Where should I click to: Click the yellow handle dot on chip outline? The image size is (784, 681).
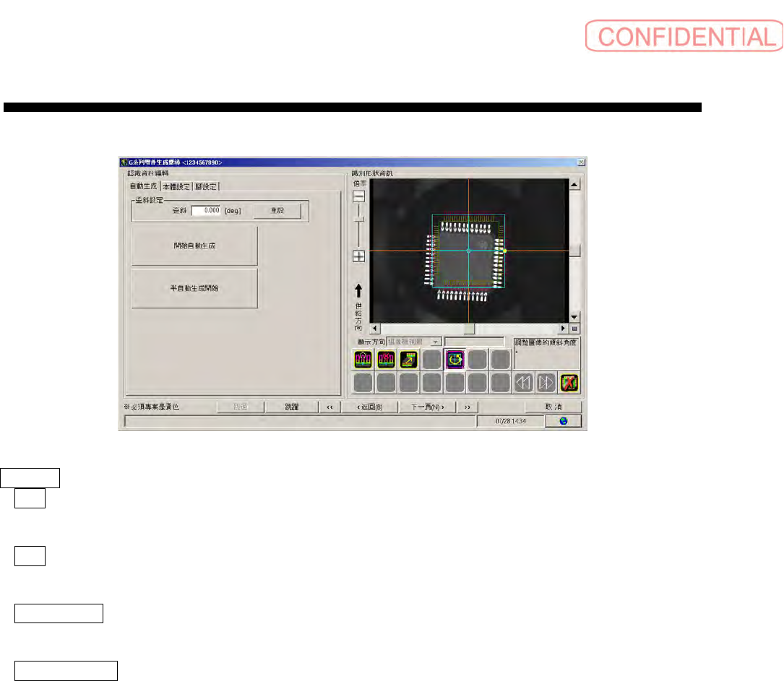click(505, 251)
